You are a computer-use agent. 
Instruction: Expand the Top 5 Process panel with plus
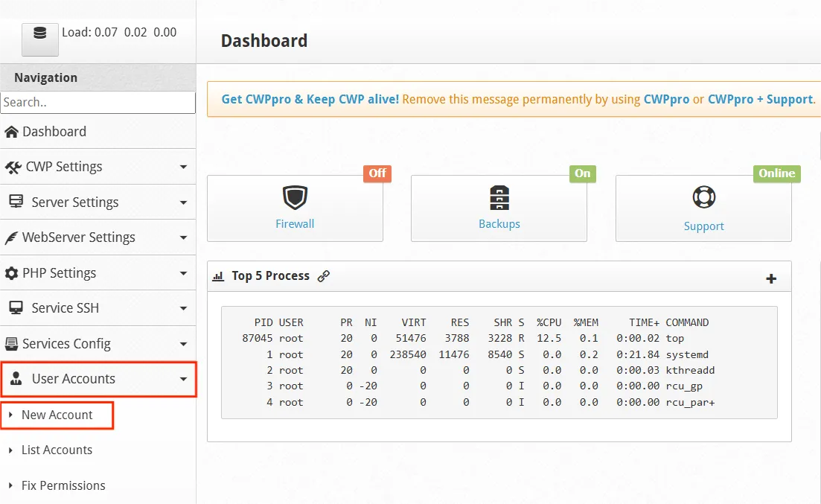771,278
